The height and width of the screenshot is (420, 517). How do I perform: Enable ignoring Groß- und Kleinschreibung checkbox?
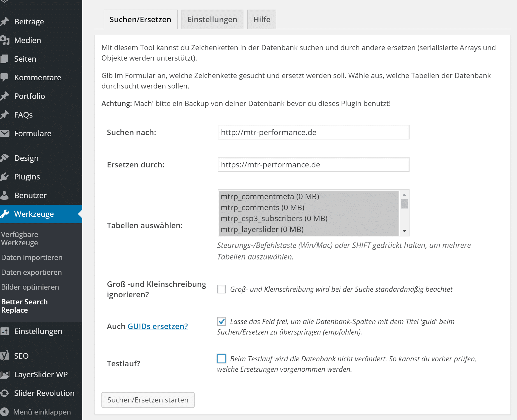point(221,289)
